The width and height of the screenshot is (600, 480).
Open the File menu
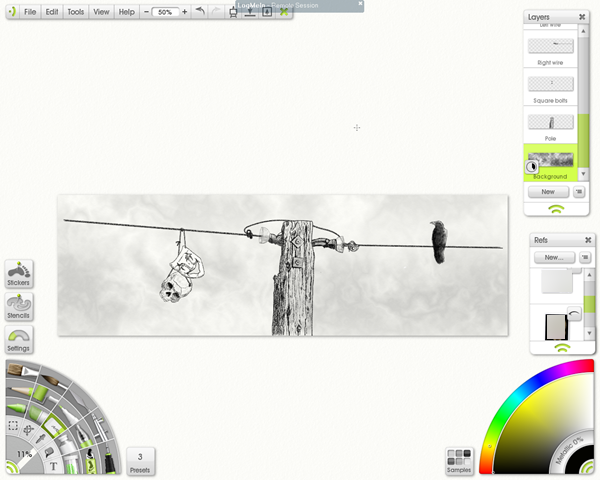pos(30,12)
